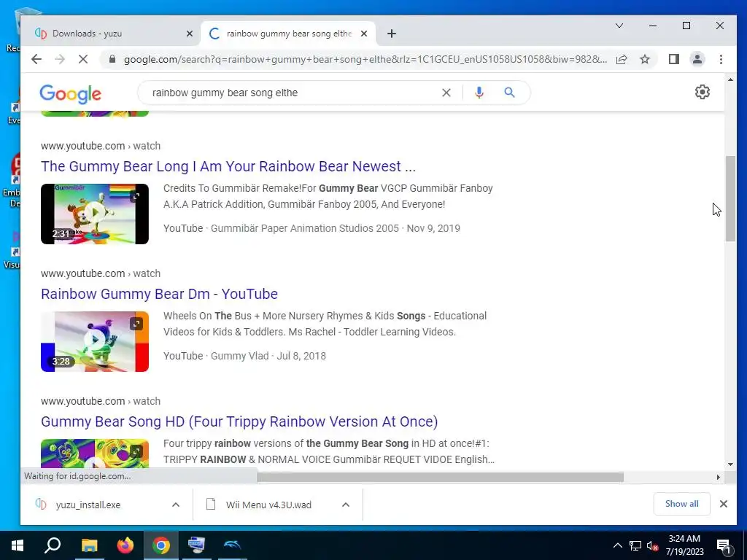Image resolution: width=747 pixels, height=560 pixels.
Task: Click the horizontal scrollbar thumb
Action: (x=440, y=477)
